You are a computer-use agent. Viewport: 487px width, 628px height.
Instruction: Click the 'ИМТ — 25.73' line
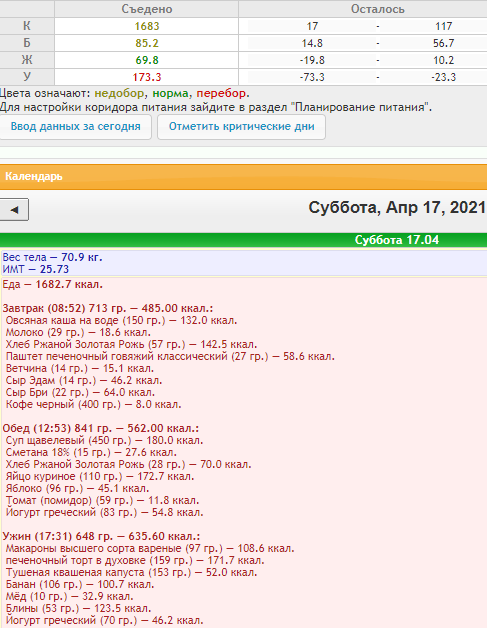(x=36, y=269)
